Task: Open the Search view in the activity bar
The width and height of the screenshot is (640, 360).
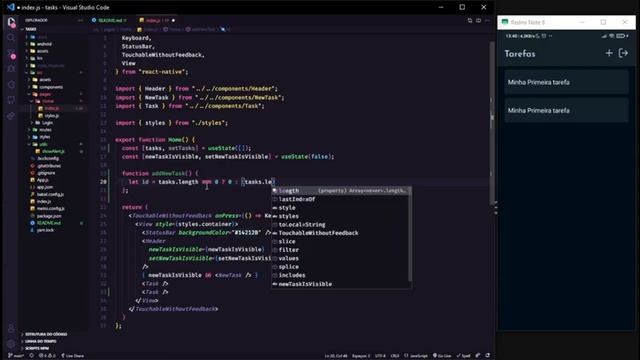Action: (11, 38)
